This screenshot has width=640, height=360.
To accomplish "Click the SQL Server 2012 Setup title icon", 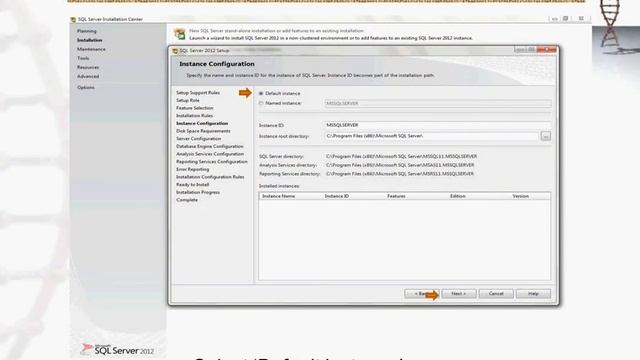I will [175, 51].
